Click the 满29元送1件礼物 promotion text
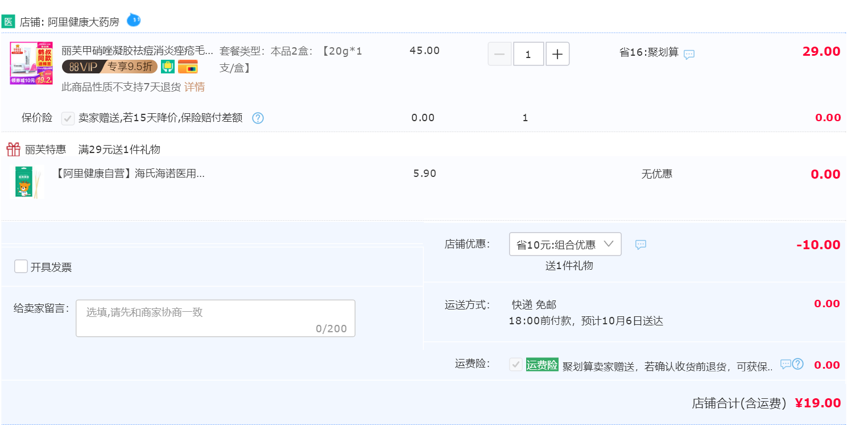 click(119, 150)
